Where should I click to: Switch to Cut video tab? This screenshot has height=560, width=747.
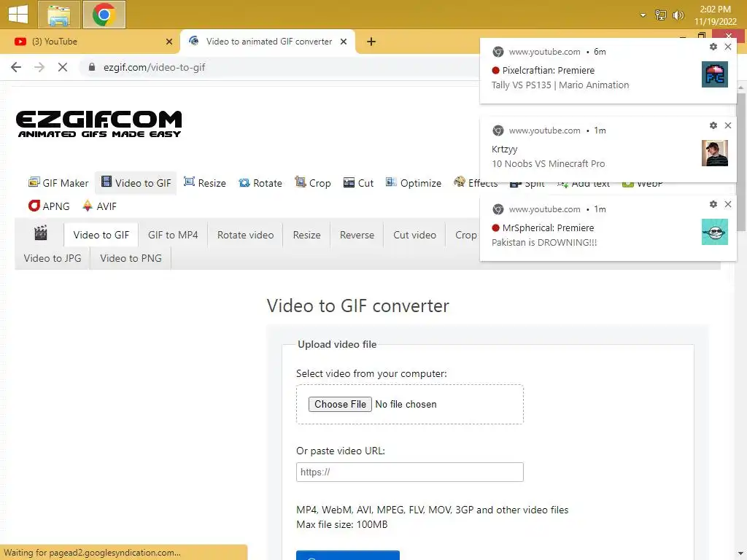(x=414, y=235)
